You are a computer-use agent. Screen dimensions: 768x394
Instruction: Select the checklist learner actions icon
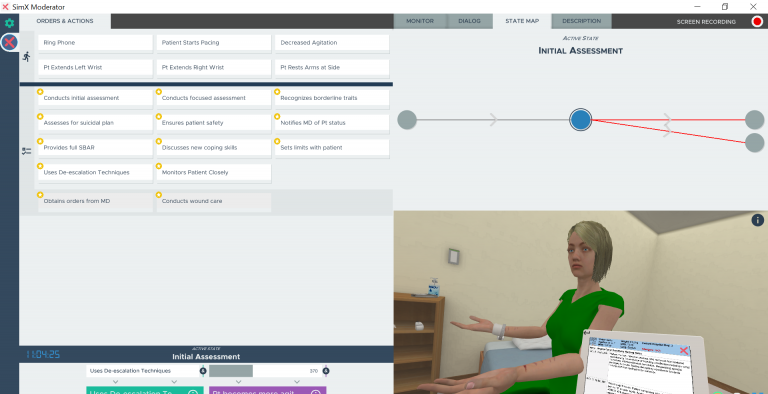tap(26, 151)
